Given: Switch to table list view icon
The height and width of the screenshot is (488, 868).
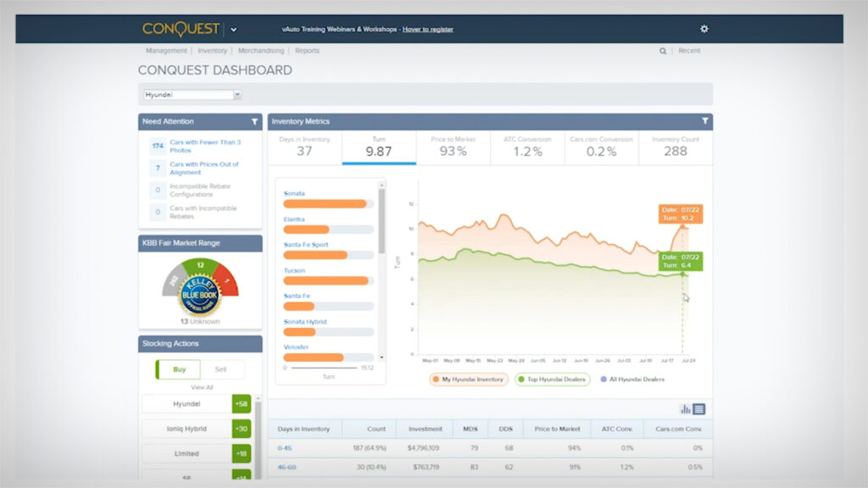Looking at the screenshot, I should pos(699,409).
